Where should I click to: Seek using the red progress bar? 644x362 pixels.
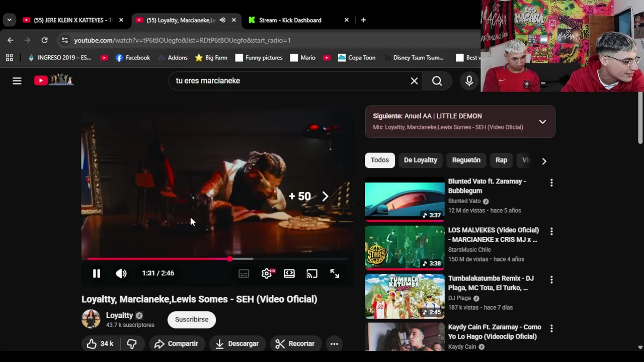click(x=217, y=259)
